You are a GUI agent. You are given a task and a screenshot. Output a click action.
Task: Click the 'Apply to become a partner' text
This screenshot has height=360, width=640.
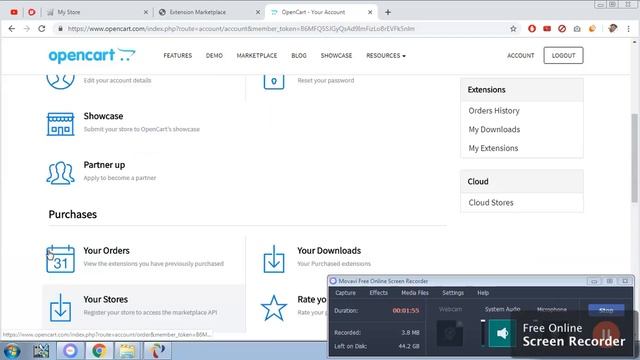click(x=120, y=178)
